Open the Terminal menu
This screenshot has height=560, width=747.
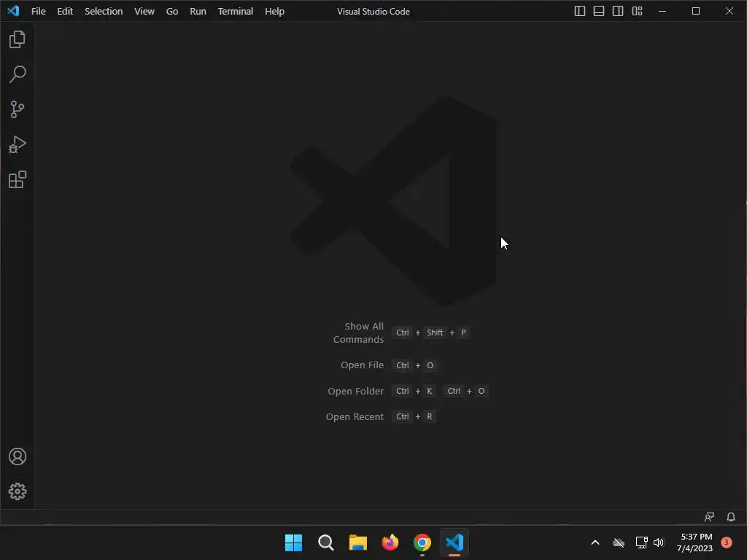236,11
